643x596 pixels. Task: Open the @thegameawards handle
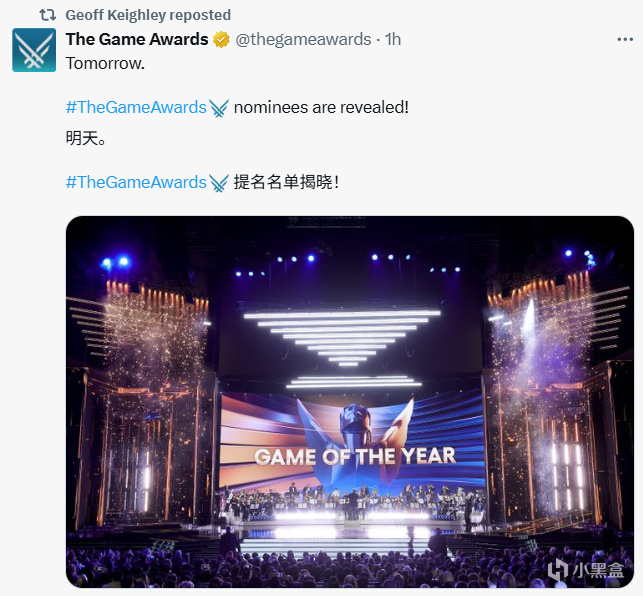click(304, 40)
